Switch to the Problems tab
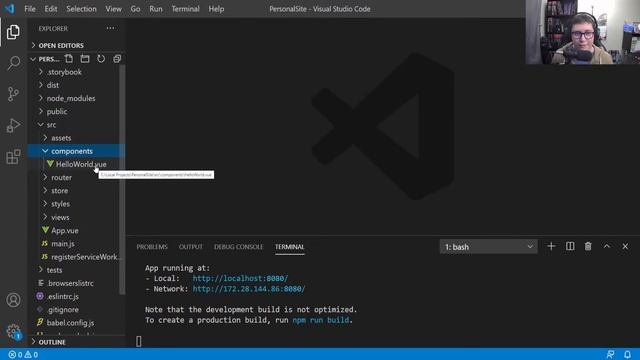This screenshot has width=640, height=360. [x=152, y=247]
